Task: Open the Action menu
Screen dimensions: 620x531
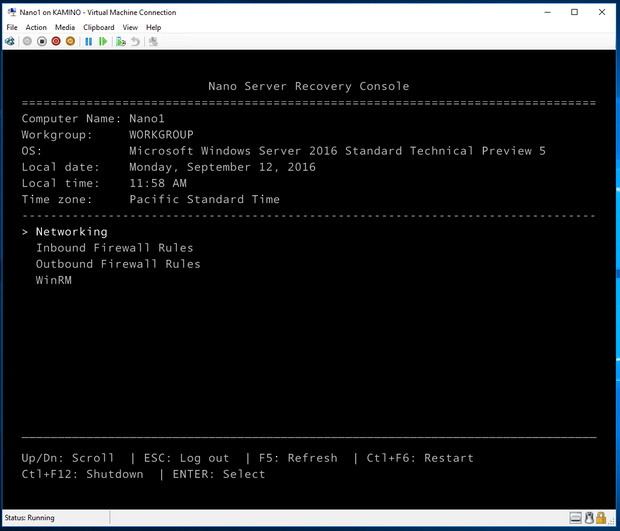Action: [36, 27]
